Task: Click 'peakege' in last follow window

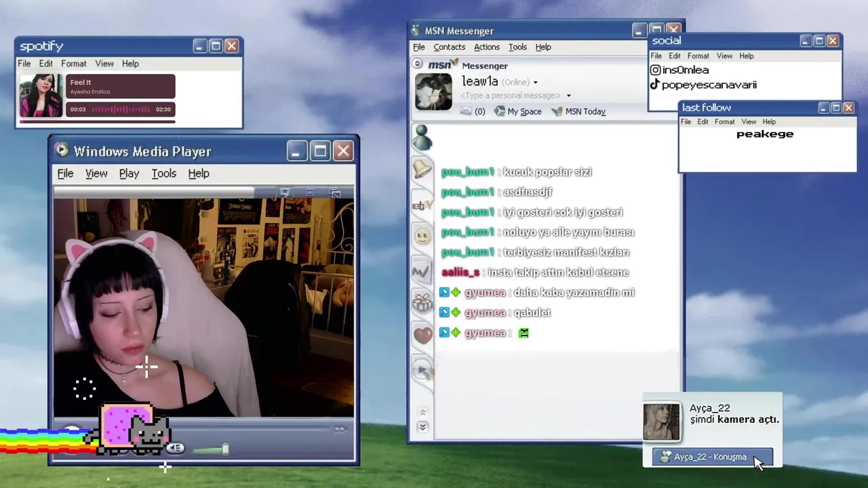Action: [765, 134]
